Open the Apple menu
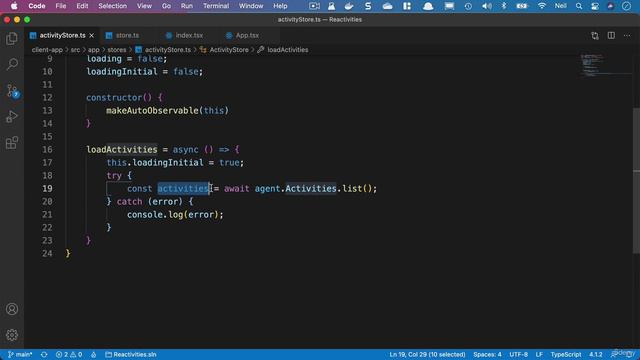 coord(14,6)
